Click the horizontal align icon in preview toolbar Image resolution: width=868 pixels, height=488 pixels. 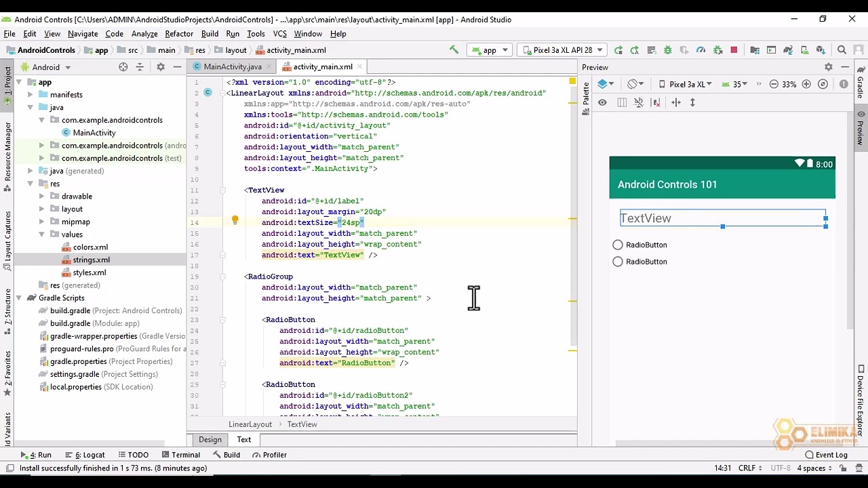pyautogui.click(x=676, y=102)
